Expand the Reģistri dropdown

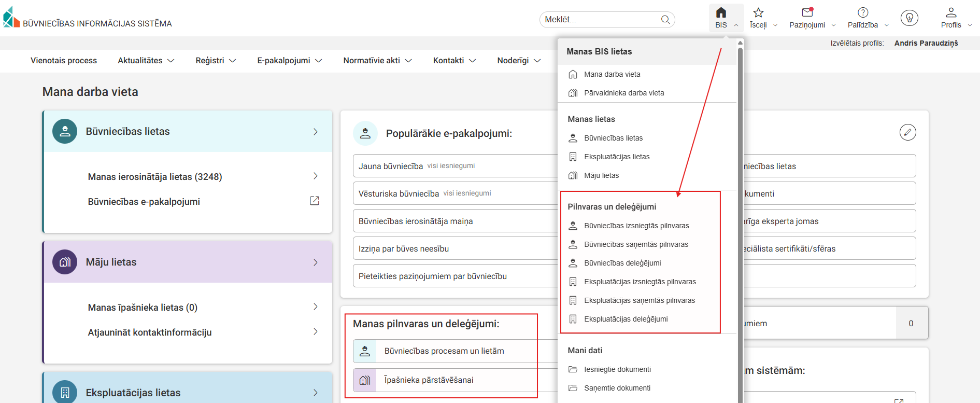pos(216,61)
